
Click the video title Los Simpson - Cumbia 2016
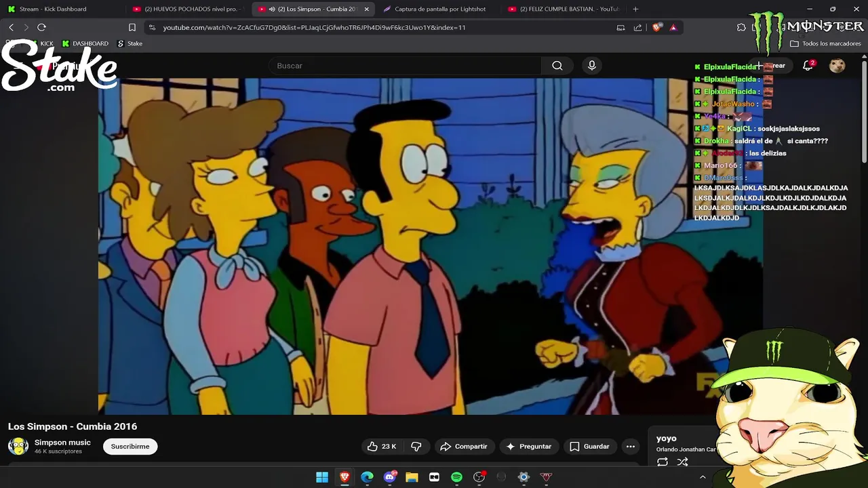[73, 426]
